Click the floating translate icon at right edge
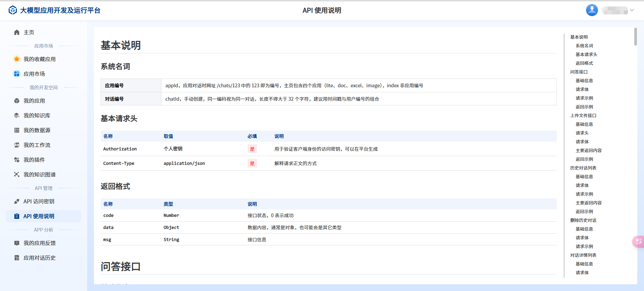Screen dimensions: 644x291 click(x=638, y=242)
